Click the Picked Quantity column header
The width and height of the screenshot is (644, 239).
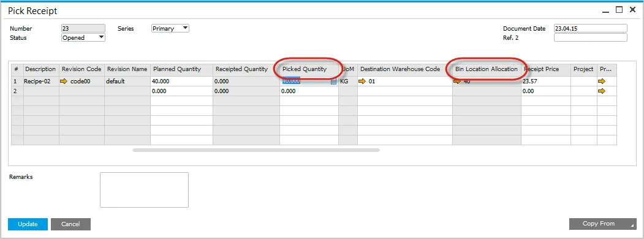[x=309, y=69]
